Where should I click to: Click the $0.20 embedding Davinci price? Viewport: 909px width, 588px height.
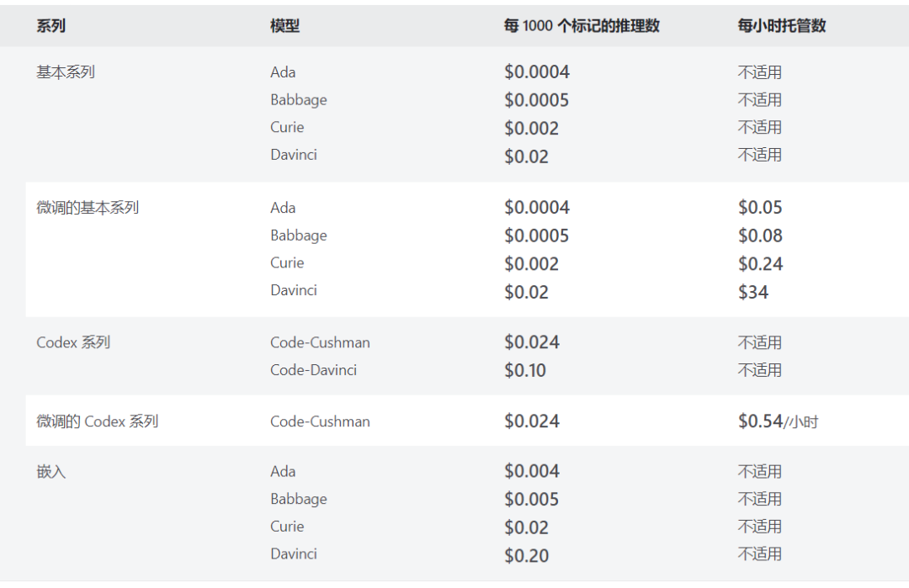(x=526, y=555)
